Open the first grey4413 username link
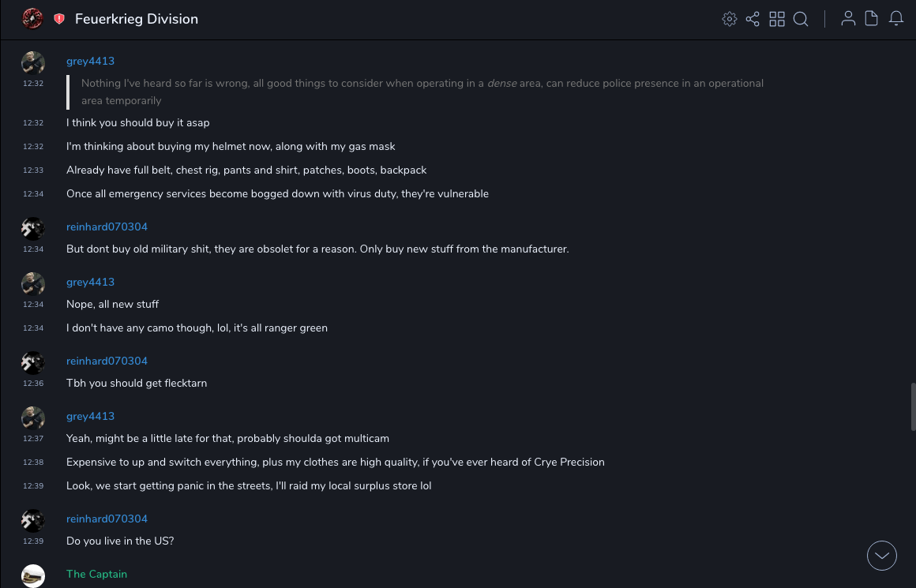 pyautogui.click(x=90, y=61)
